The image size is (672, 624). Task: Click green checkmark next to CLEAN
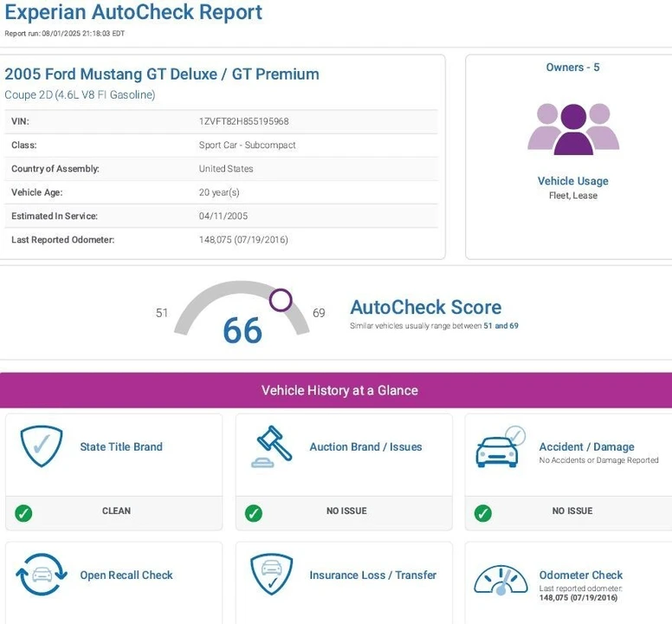coord(23,513)
